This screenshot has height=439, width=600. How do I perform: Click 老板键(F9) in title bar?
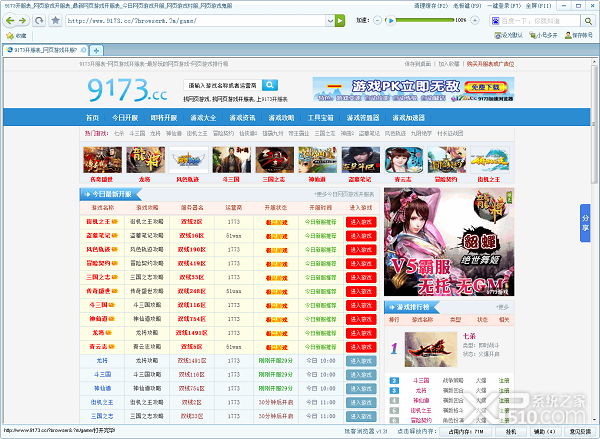pos(467,6)
